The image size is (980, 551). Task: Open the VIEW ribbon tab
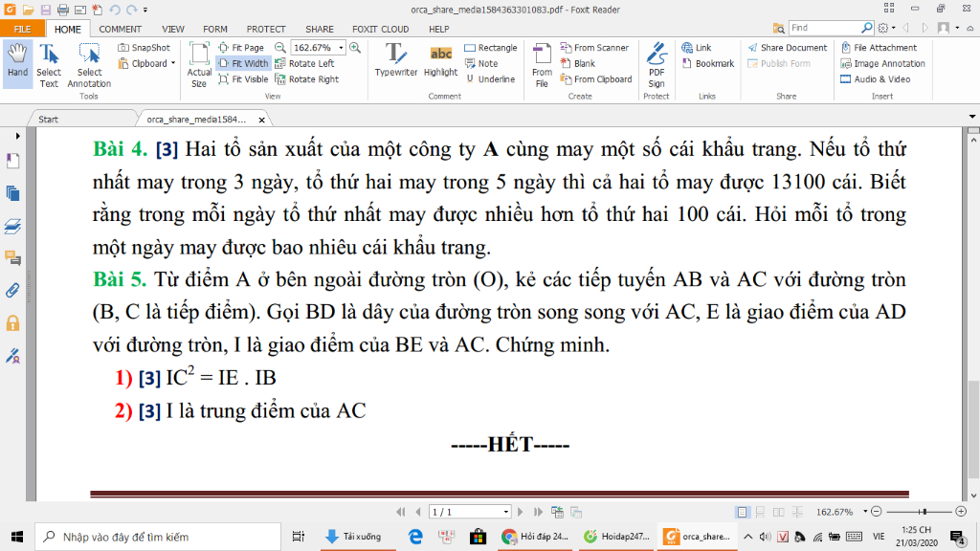coord(173,29)
